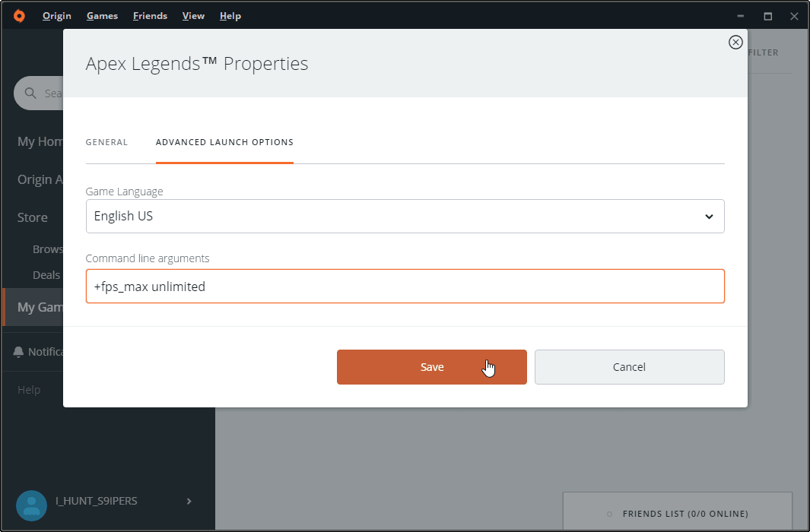Open Browse Games under Store
810x532 pixels.
click(x=47, y=249)
